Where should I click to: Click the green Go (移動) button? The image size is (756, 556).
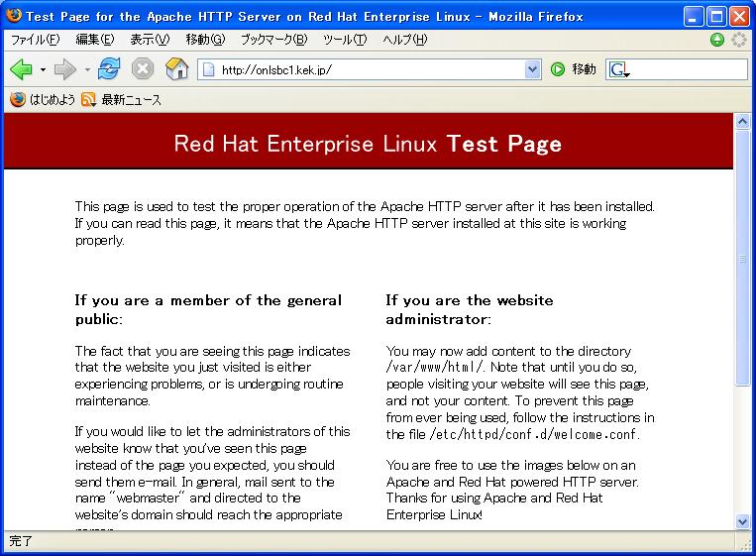click(574, 69)
